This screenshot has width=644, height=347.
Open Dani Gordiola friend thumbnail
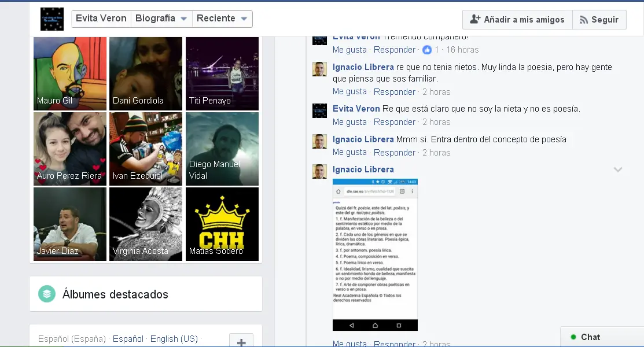(x=146, y=73)
